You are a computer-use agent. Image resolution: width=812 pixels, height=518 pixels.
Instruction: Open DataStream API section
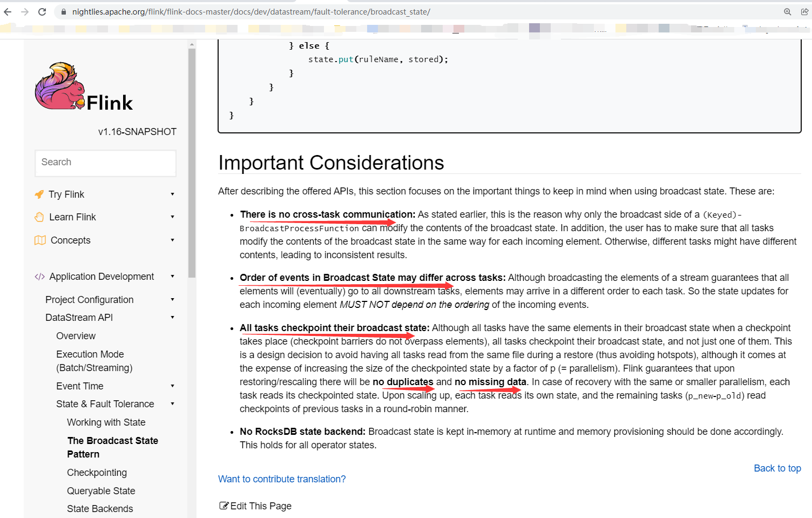(79, 318)
